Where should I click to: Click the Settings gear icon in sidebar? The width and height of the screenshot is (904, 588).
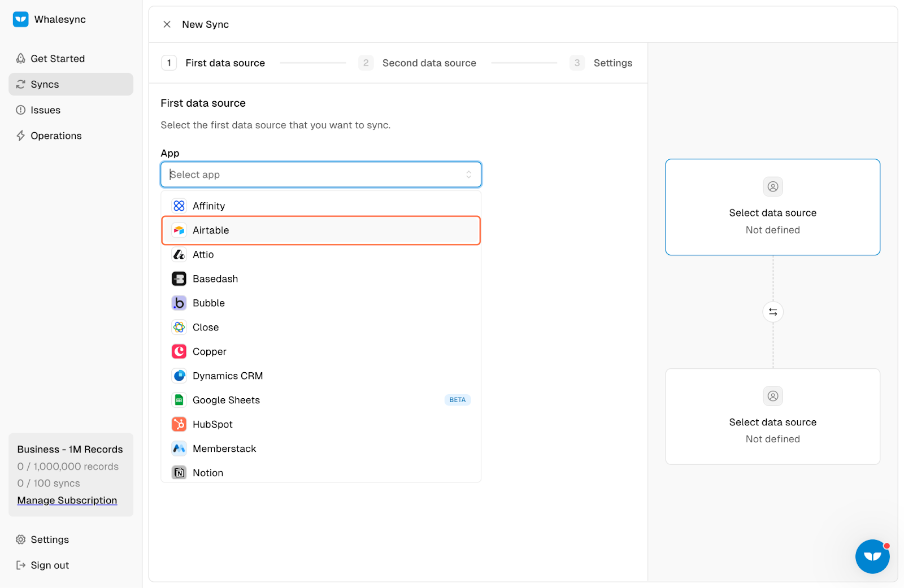point(21,539)
